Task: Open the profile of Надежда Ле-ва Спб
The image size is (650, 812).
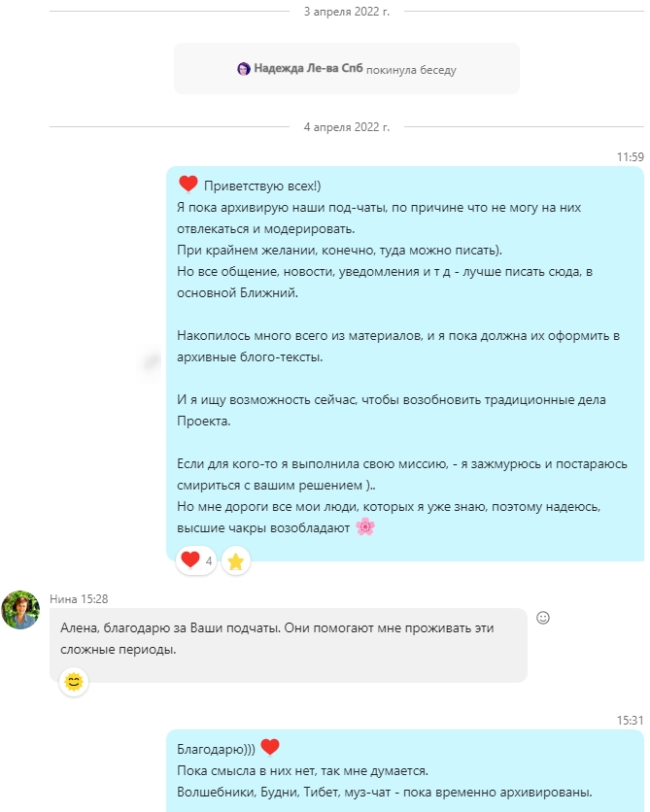Action: pyautogui.click(x=308, y=68)
